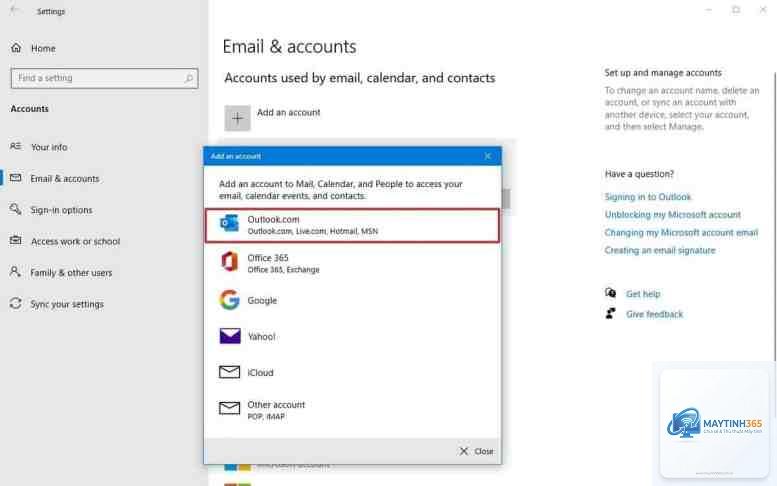
Task: Click the Get help chat icon
Action: (x=610, y=293)
